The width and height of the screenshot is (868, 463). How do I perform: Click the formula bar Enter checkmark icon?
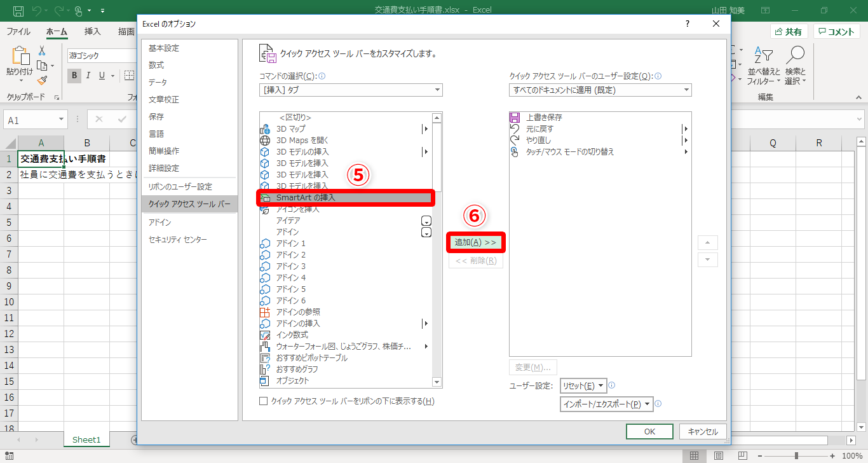pos(122,120)
